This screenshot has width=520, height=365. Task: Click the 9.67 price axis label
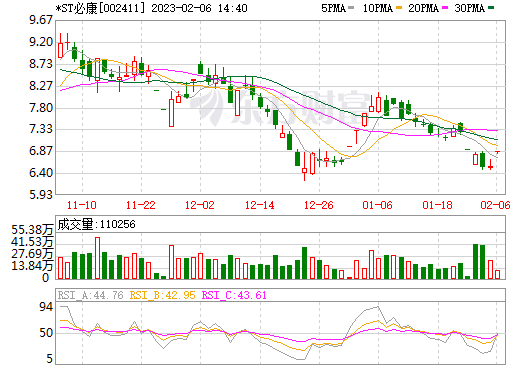[41, 20]
